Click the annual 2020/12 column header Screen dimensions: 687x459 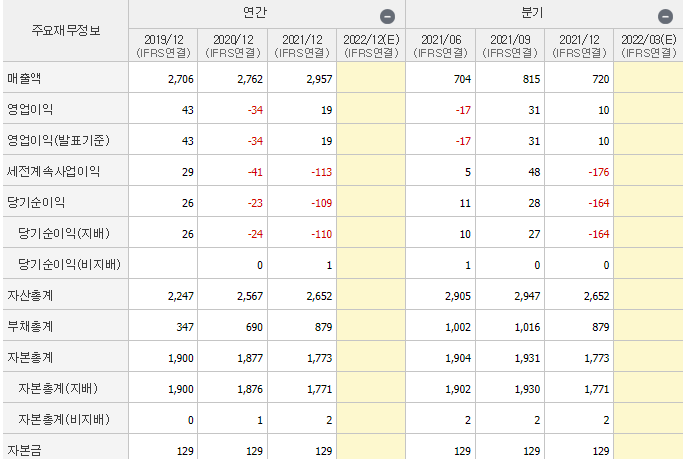[x=233, y=46]
